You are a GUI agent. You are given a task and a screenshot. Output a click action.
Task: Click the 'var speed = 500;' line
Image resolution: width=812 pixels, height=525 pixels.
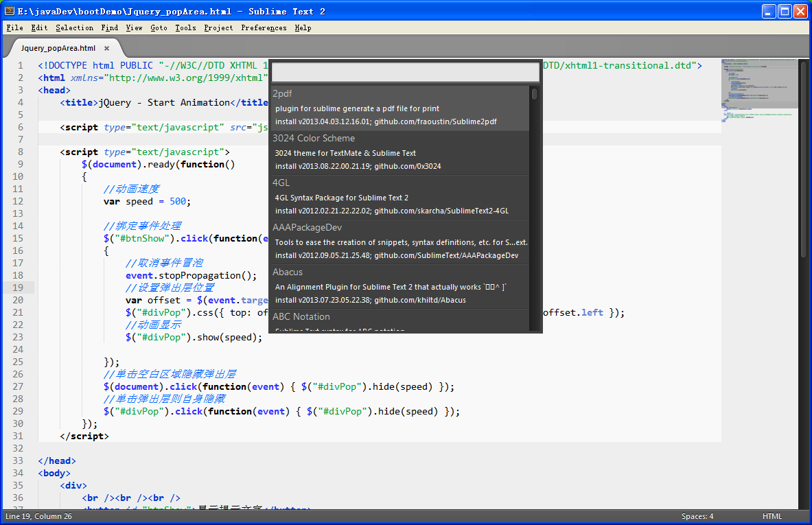click(147, 201)
